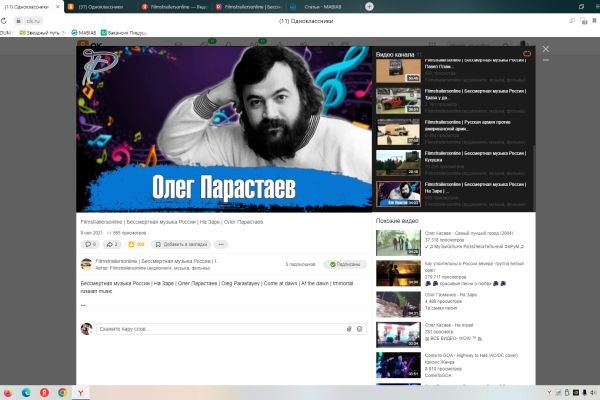Close the (11) Одноклассники tab
This screenshot has width=600, height=400.
tap(58, 7)
